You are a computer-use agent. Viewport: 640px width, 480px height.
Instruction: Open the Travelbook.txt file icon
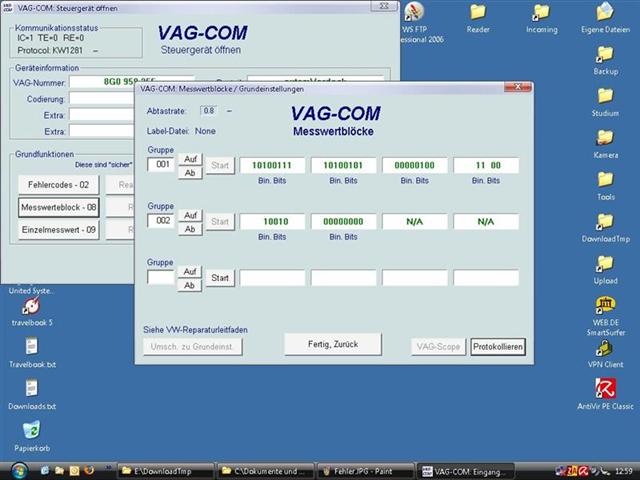32,347
